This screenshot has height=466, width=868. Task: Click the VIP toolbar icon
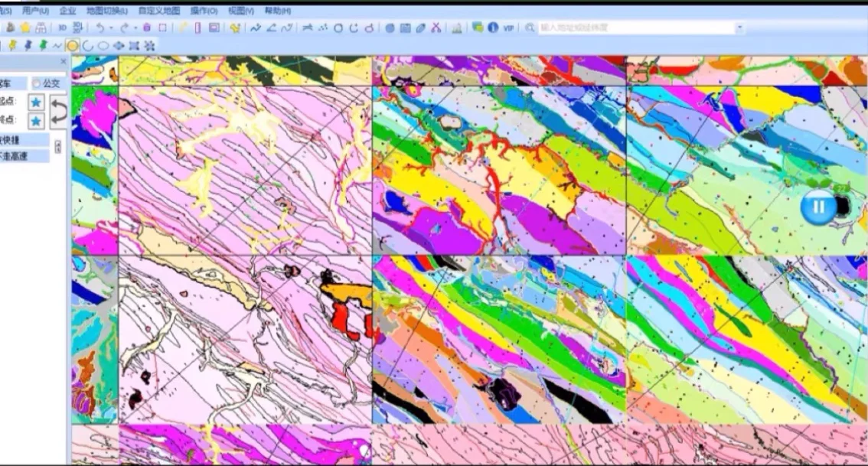click(508, 28)
